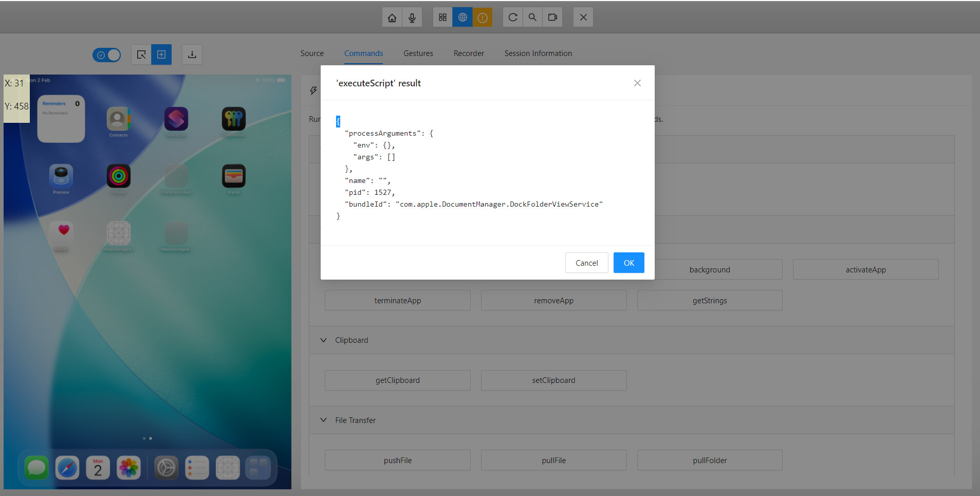Close the executeScript result dialog

click(637, 83)
